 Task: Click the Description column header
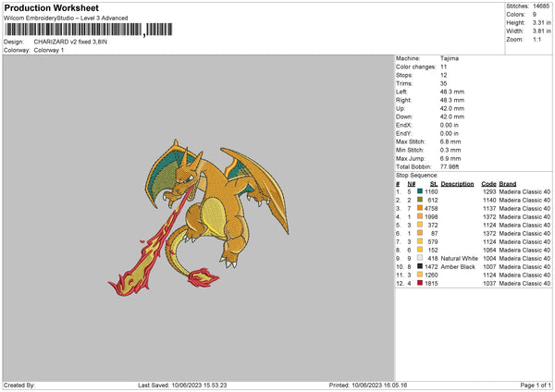pos(457,183)
